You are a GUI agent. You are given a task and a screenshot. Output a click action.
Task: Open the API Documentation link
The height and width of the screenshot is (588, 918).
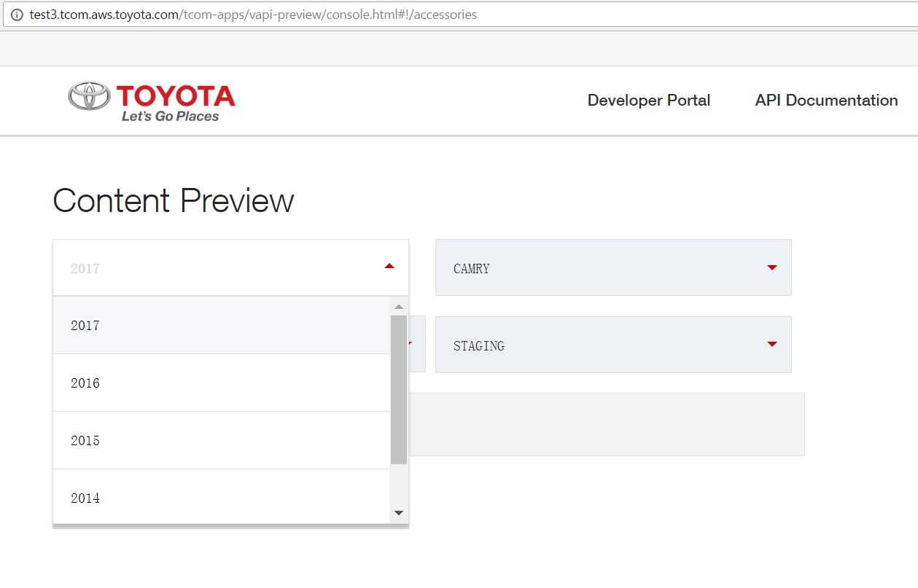(x=826, y=101)
